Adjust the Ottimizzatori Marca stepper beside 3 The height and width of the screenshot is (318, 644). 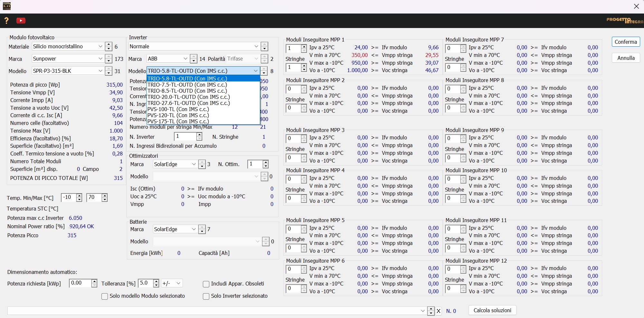202,164
